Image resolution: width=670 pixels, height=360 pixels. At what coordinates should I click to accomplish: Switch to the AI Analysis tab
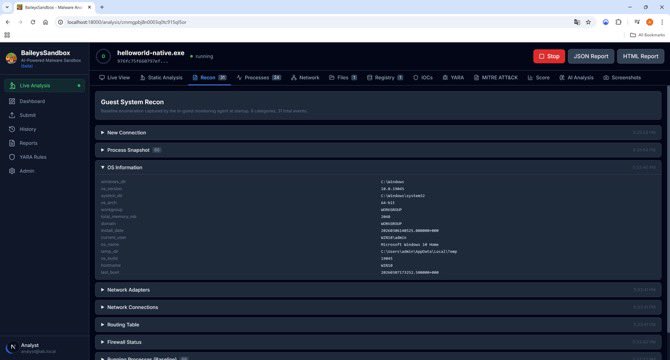[576, 78]
